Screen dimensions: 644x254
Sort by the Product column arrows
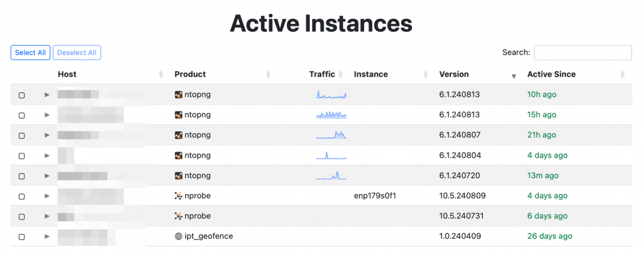pos(268,75)
